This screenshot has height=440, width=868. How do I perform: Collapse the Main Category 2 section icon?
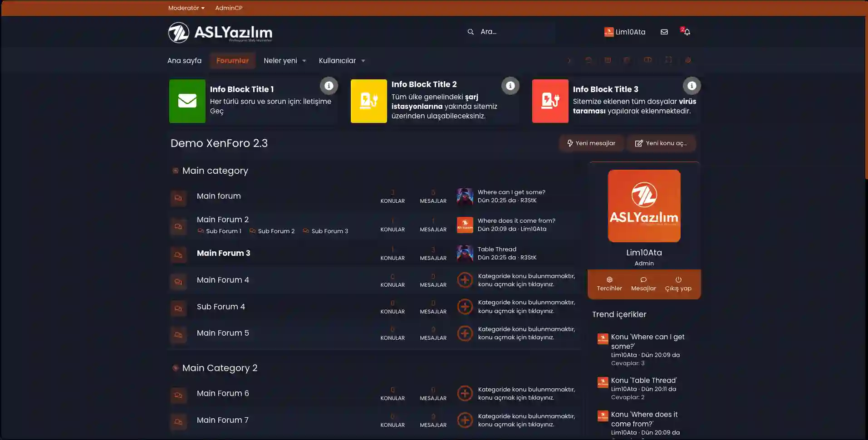point(175,368)
